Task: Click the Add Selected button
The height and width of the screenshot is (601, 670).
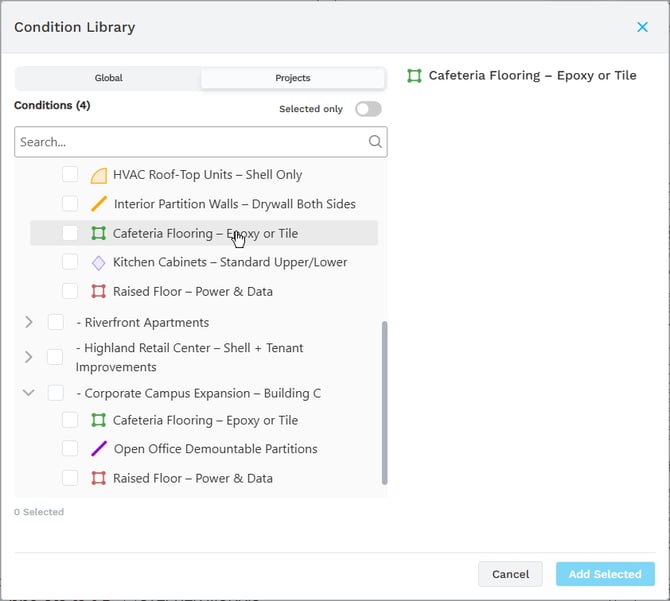Action: (605, 574)
